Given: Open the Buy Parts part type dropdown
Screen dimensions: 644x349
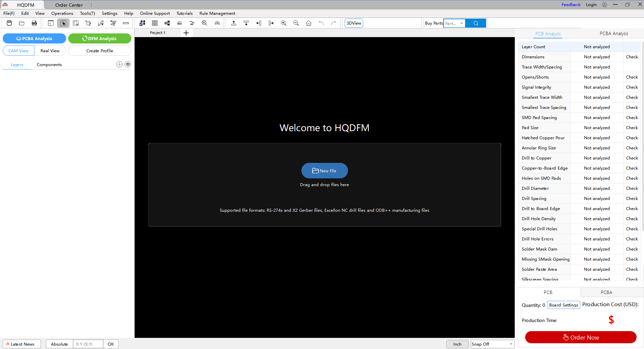Looking at the screenshot, I should pos(461,23).
